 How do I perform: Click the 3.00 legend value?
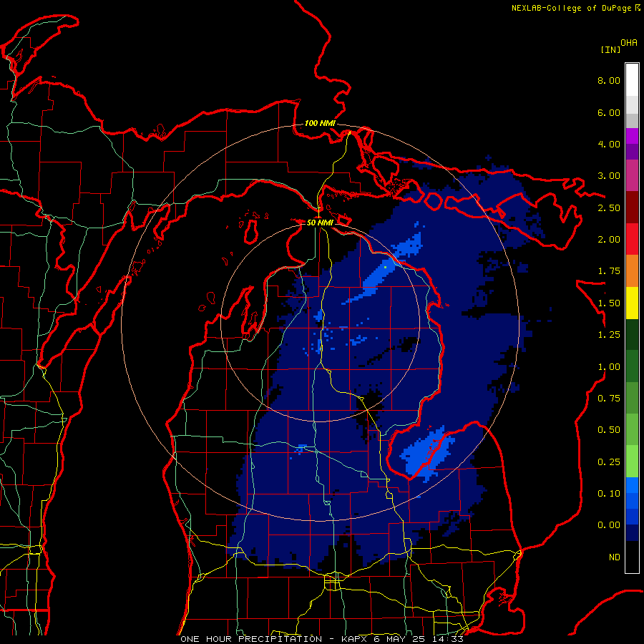pyautogui.click(x=609, y=176)
